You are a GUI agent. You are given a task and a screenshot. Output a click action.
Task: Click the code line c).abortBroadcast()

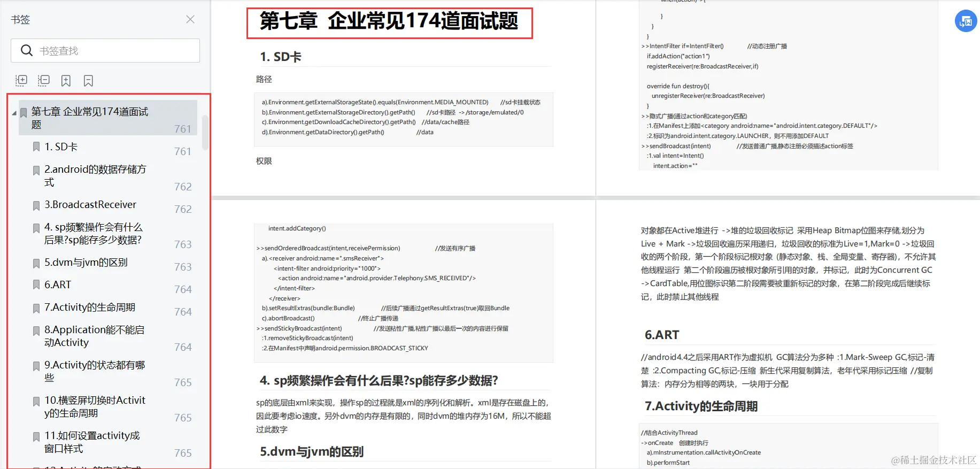tap(288, 318)
